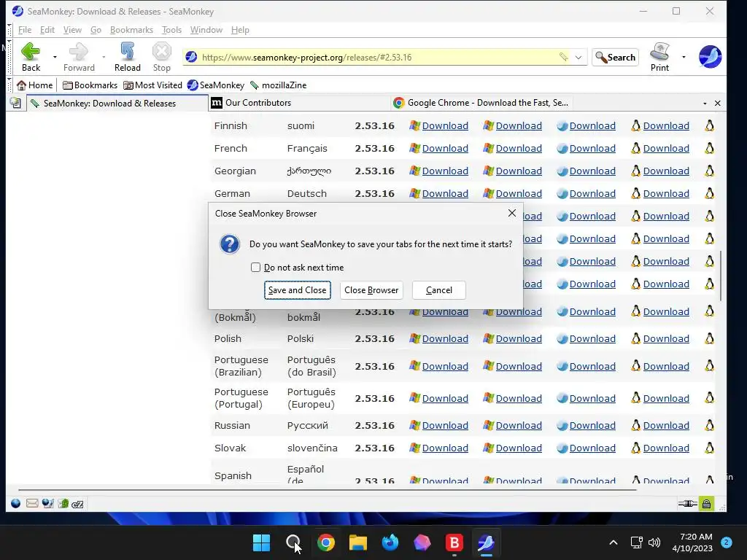The width and height of the screenshot is (747, 560).
Task: Open the Browser component in the status bar
Action: click(16, 503)
